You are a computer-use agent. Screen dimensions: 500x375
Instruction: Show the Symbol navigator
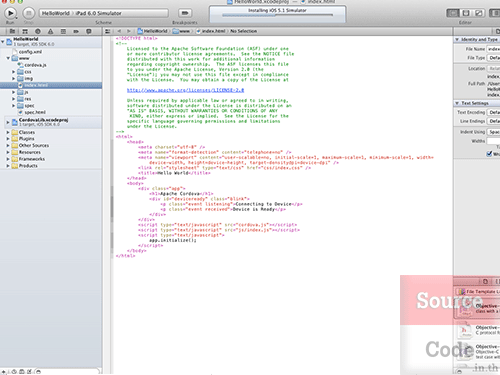25,31
